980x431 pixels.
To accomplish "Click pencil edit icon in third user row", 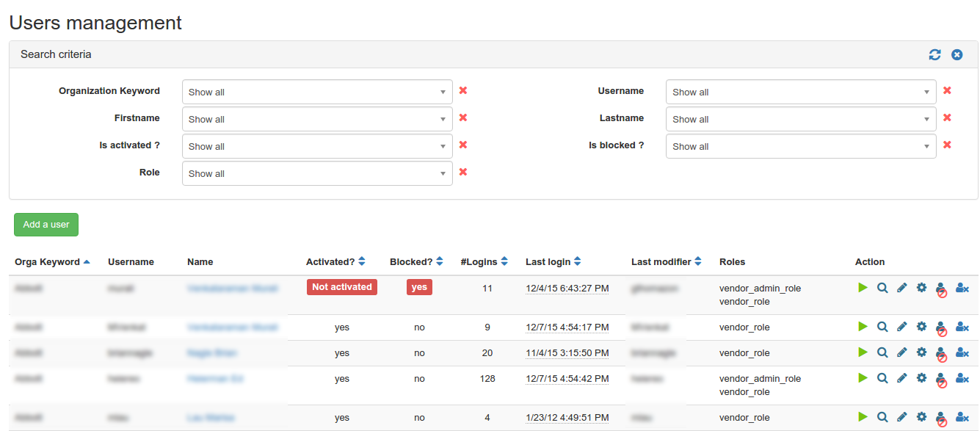I will tap(902, 352).
